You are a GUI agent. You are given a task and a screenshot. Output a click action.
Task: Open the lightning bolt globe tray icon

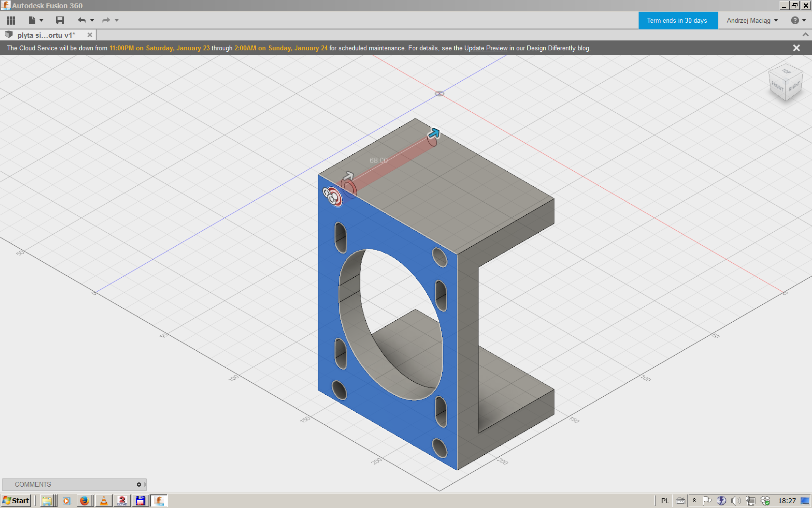722,501
